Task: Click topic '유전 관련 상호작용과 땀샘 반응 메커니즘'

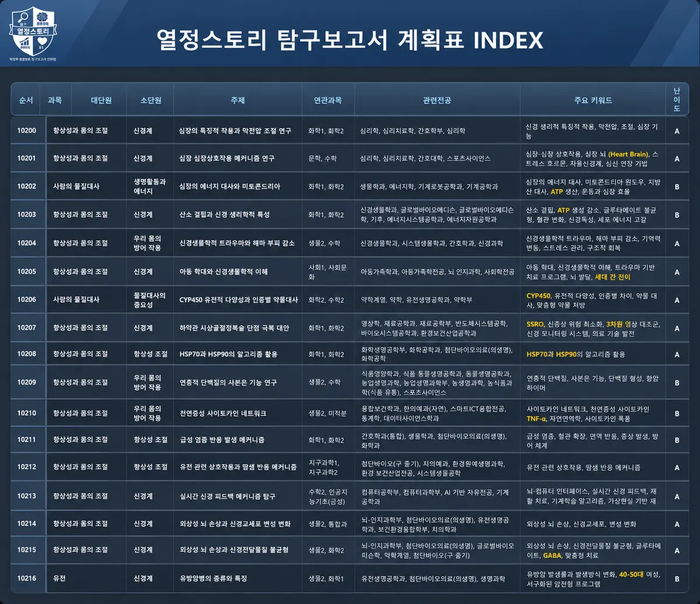Action: pyautogui.click(x=238, y=467)
